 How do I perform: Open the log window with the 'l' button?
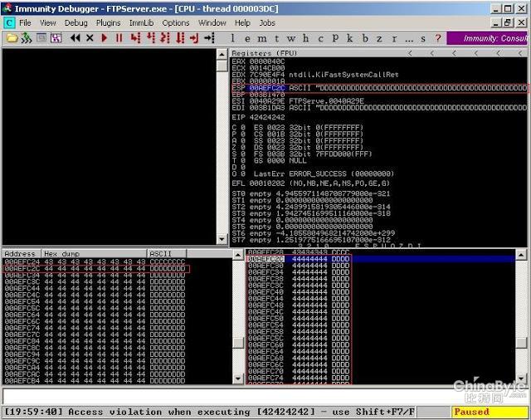[232, 38]
